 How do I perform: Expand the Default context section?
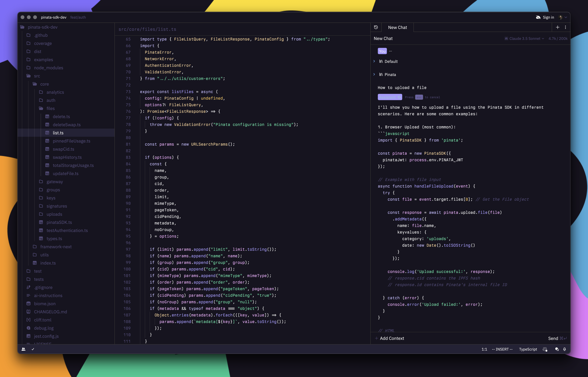pyautogui.click(x=374, y=61)
